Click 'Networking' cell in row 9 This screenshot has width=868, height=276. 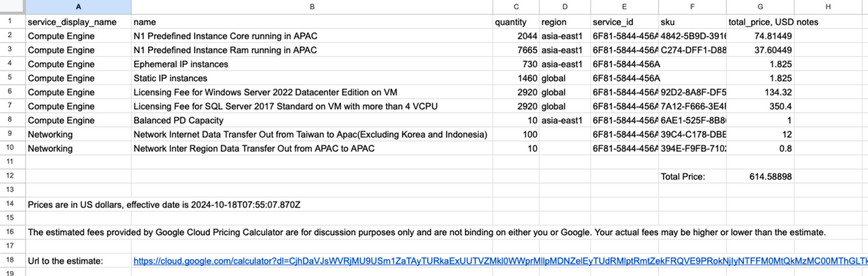(78, 134)
